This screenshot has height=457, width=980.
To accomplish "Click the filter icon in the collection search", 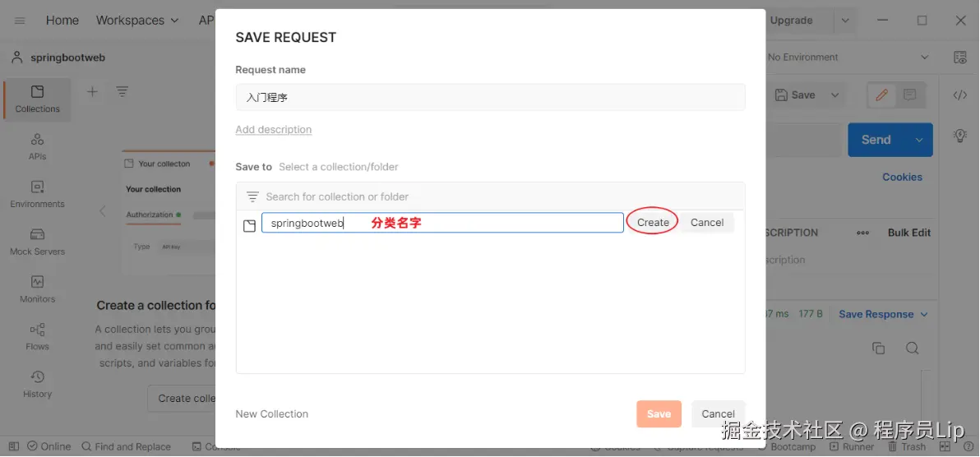I will (x=252, y=196).
